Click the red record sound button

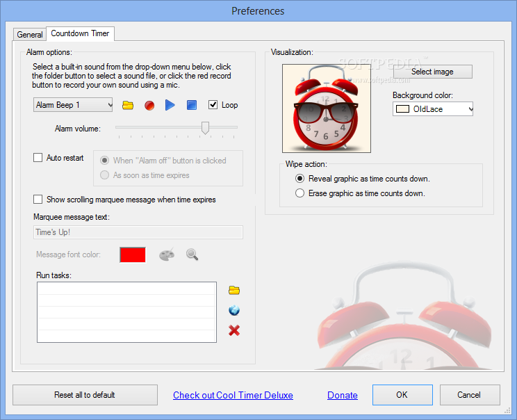[149, 105]
